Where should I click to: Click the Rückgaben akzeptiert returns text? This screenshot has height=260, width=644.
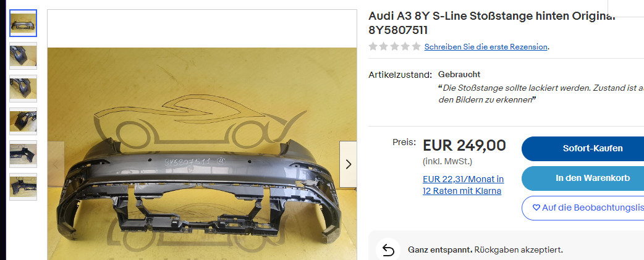[x=520, y=250]
